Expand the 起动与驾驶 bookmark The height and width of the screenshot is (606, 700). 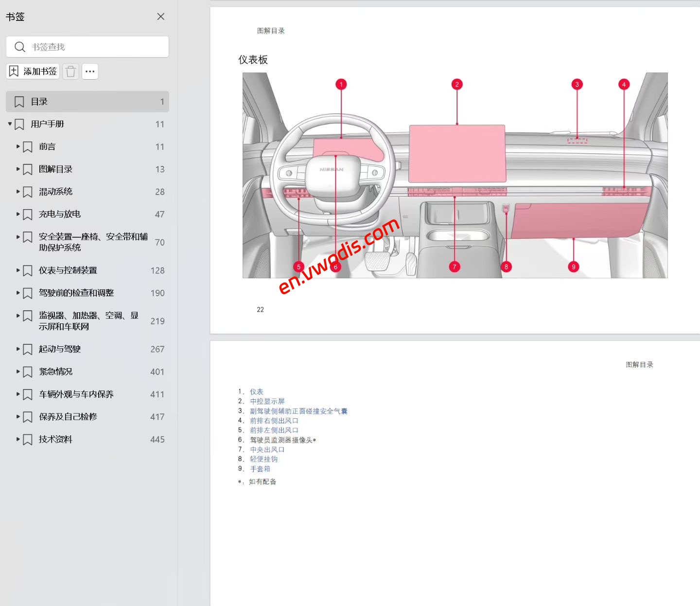pyautogui.click(x=17, y=349)
